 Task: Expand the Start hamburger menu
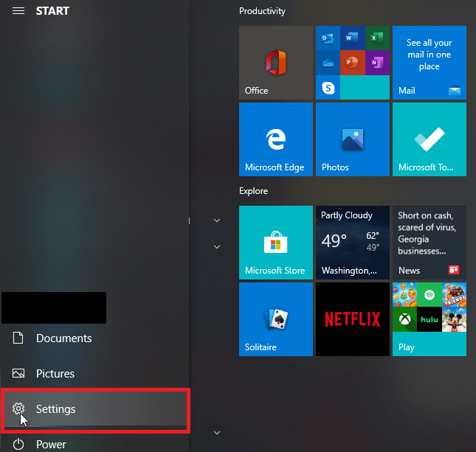coord(18,11)
